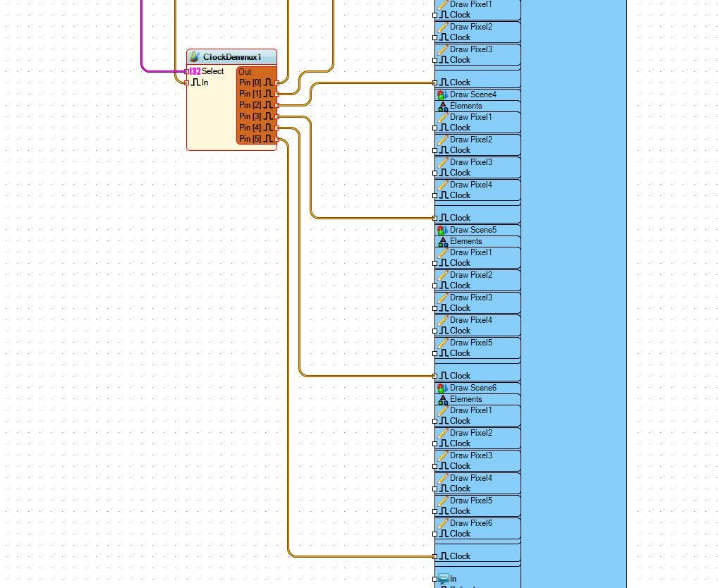Click the ClockDemmux1 title bar
Screen dimensions: 718x588
pos(232,56)
